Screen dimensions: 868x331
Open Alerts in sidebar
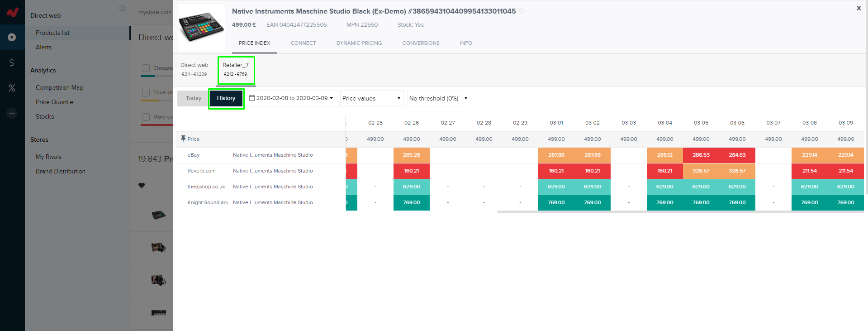point(44,47)
